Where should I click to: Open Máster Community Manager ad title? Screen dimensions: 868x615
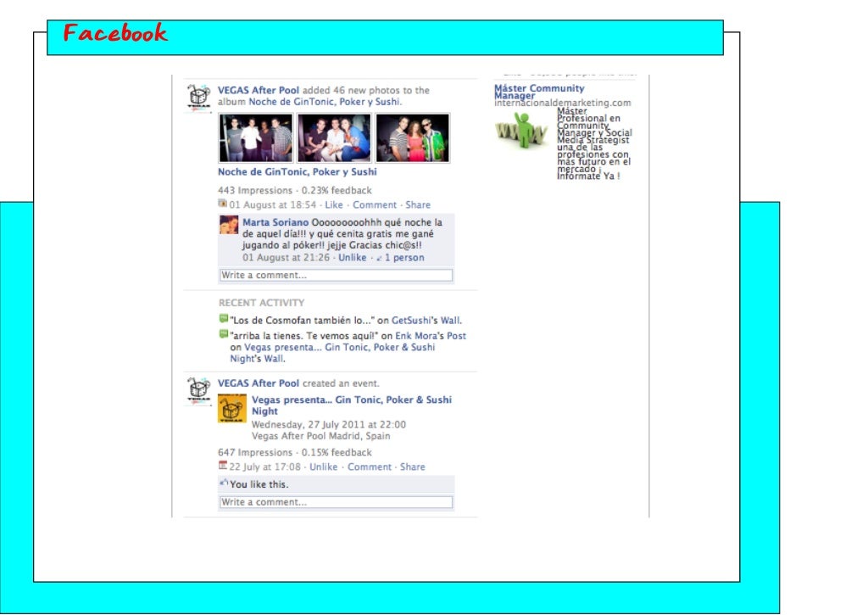point(539,92)
